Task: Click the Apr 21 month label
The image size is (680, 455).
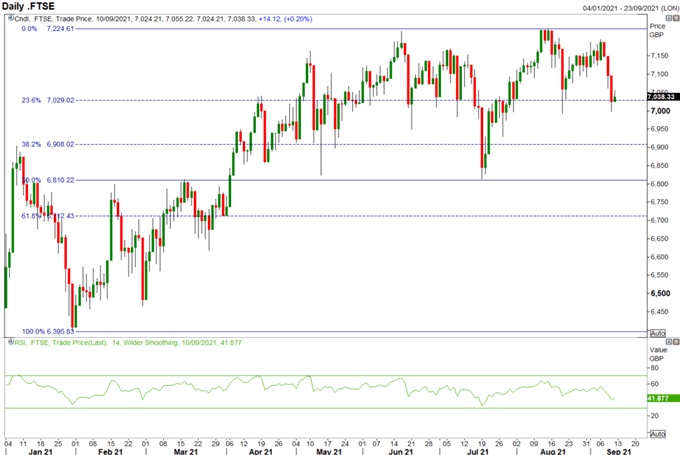Action: (x=261, y=452)
